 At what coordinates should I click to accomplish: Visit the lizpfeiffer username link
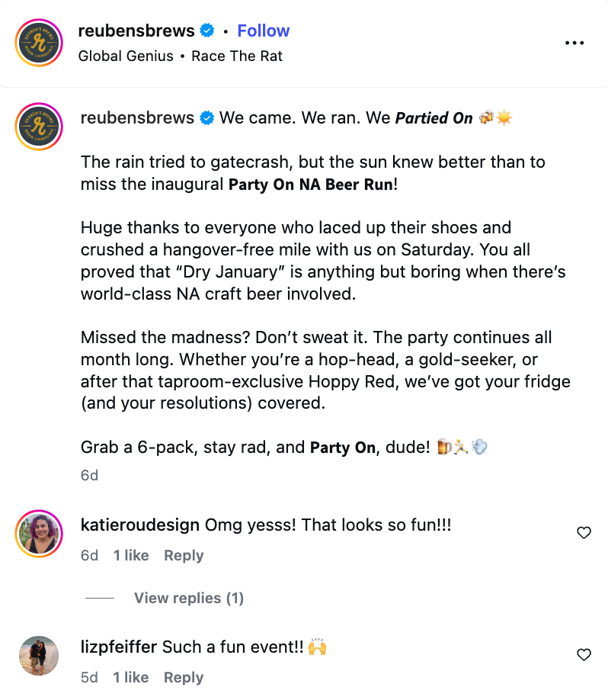(119, 647)
